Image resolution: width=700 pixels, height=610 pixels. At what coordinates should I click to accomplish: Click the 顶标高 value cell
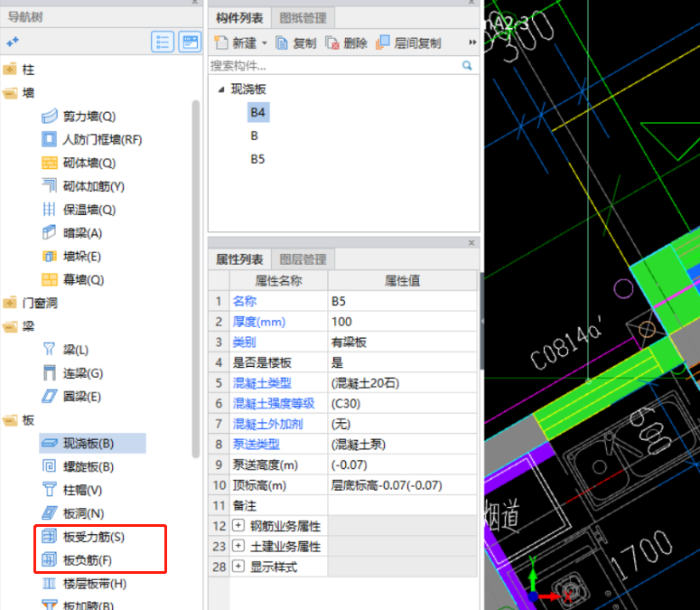click(x=402, y=485)
